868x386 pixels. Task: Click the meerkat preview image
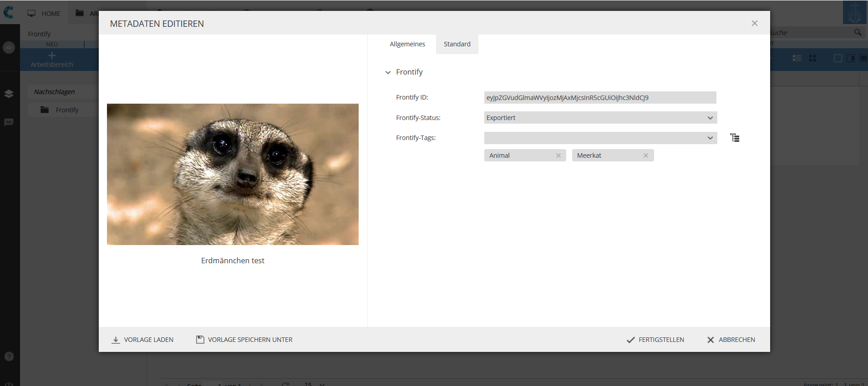(x=233, y=174)
